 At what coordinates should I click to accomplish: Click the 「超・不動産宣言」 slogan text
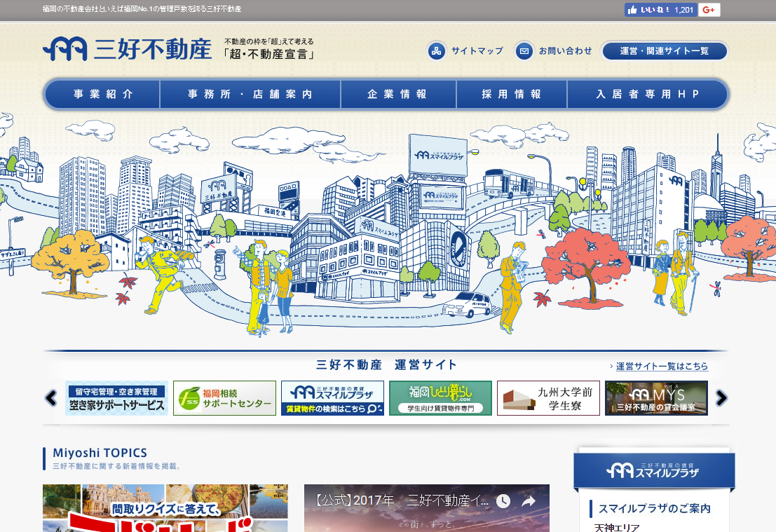[269, 54]
